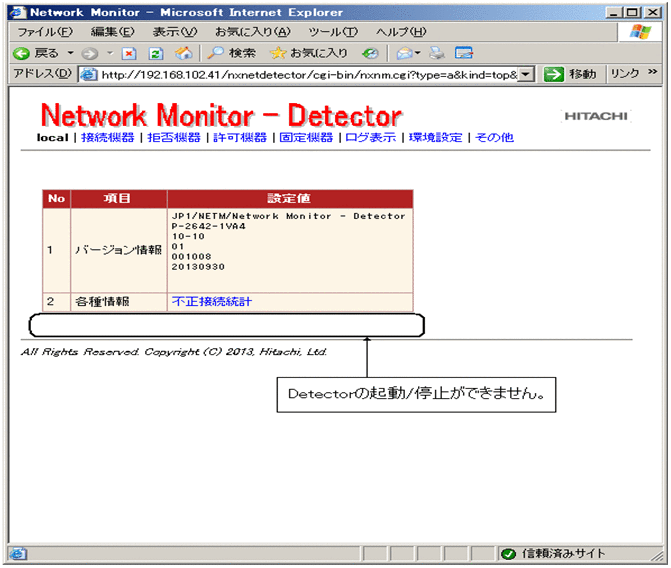This screenshot has height=568, width=671.
Task: Open the お気に入り(A) menu
Action: tap(252, 32)
